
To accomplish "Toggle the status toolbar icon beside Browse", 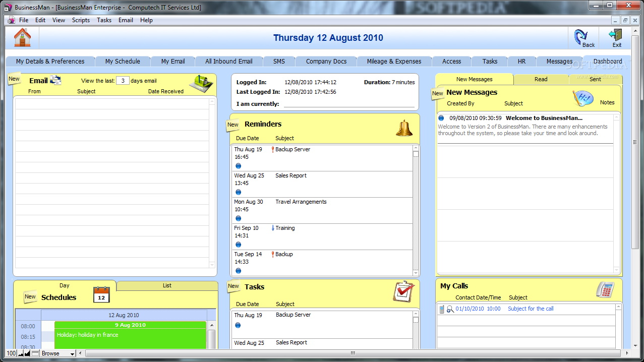I will point(35,353).
